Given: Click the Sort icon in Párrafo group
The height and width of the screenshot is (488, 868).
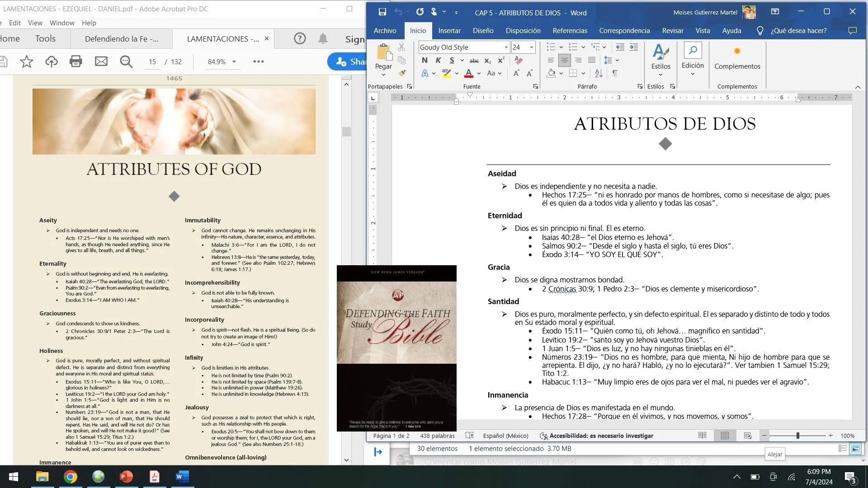Looking at the screenshot, I should pos(599,73).
